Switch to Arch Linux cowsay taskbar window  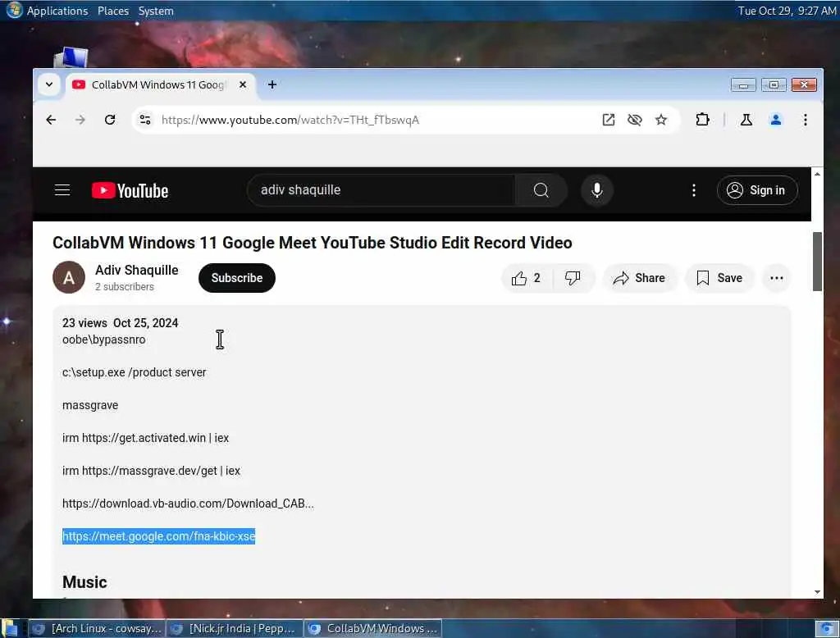97,628
